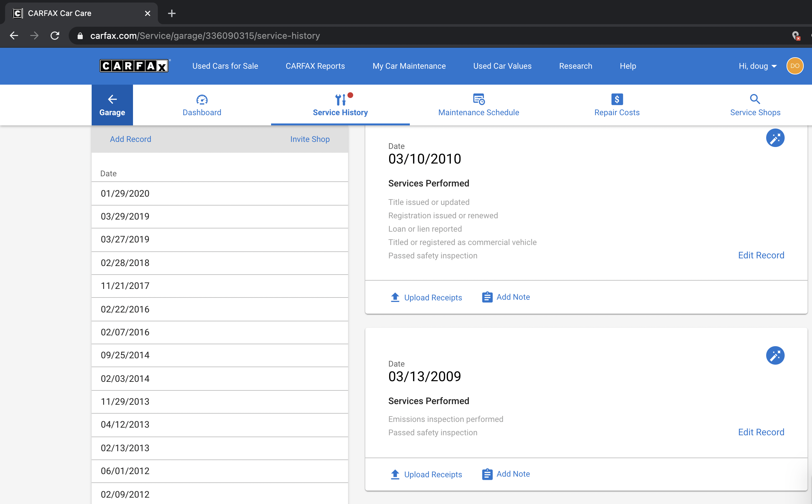Return to Garage with back arrow
The height and width of the screenshot is (504, 812).
112,105
